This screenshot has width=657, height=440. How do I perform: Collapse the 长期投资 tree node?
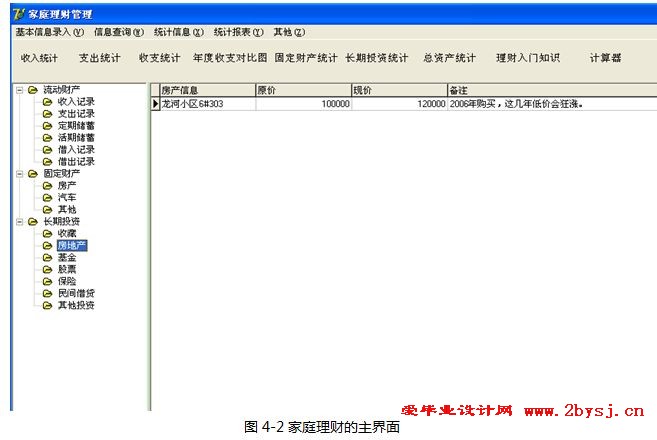19,222
